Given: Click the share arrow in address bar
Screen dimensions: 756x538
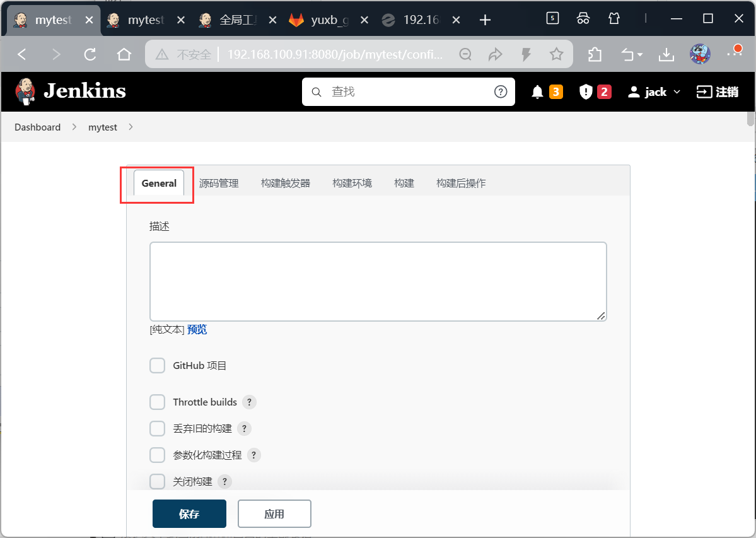Looking at the screenshot, I should pos(495,54).
